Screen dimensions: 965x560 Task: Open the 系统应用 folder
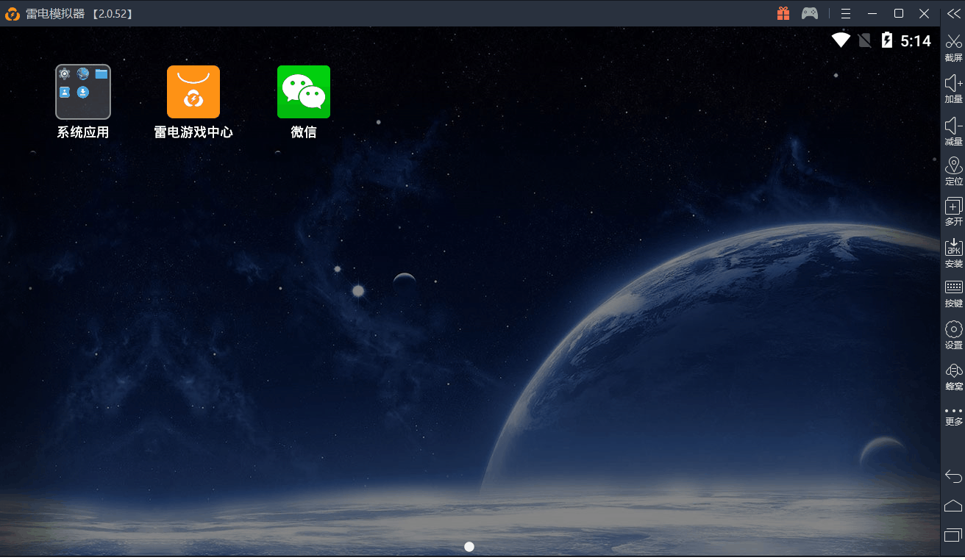83,92
